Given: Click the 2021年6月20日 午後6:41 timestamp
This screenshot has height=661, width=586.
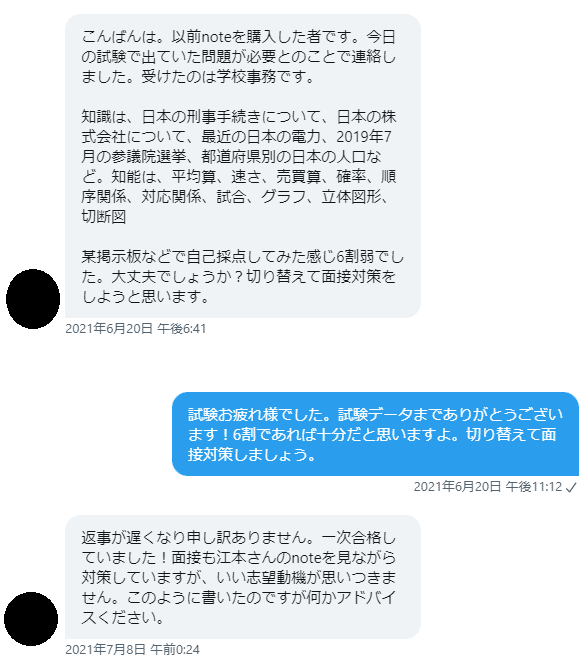Looking at the screenshot, I should [x=136, y=328].
